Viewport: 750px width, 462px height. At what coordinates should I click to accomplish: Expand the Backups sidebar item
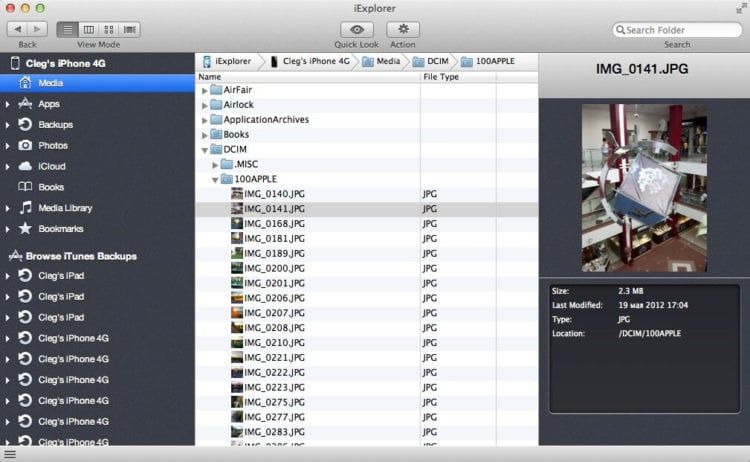[7, 125]
